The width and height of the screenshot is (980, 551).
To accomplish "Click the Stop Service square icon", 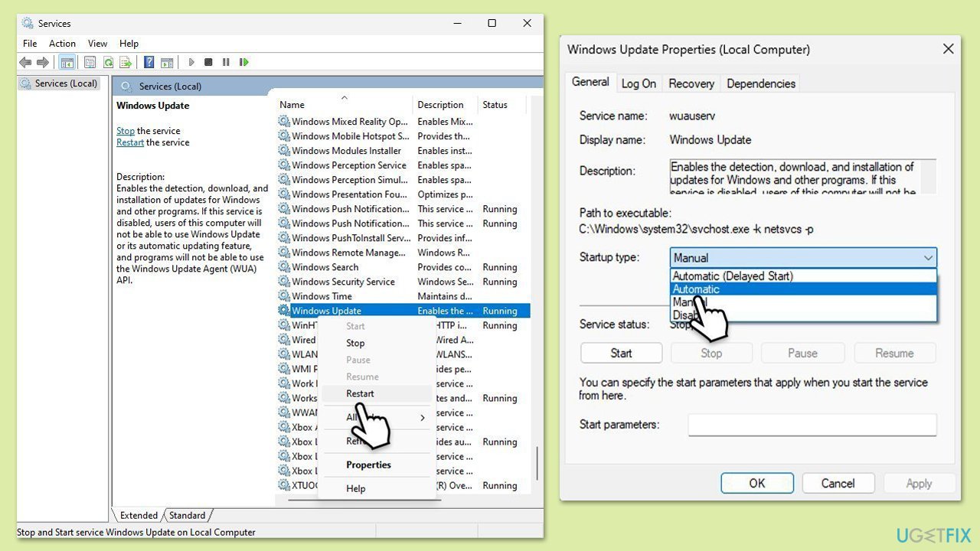I will 208,62.
